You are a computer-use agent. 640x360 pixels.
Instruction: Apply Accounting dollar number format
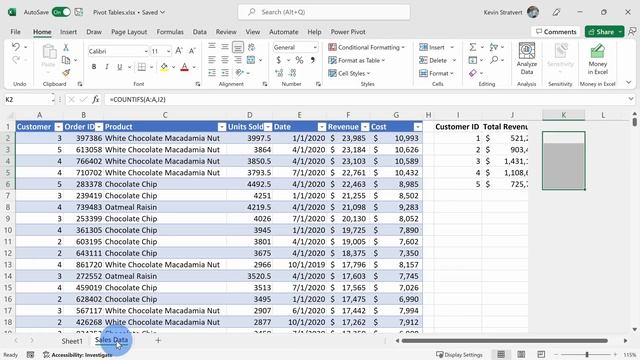click(278, 60)
